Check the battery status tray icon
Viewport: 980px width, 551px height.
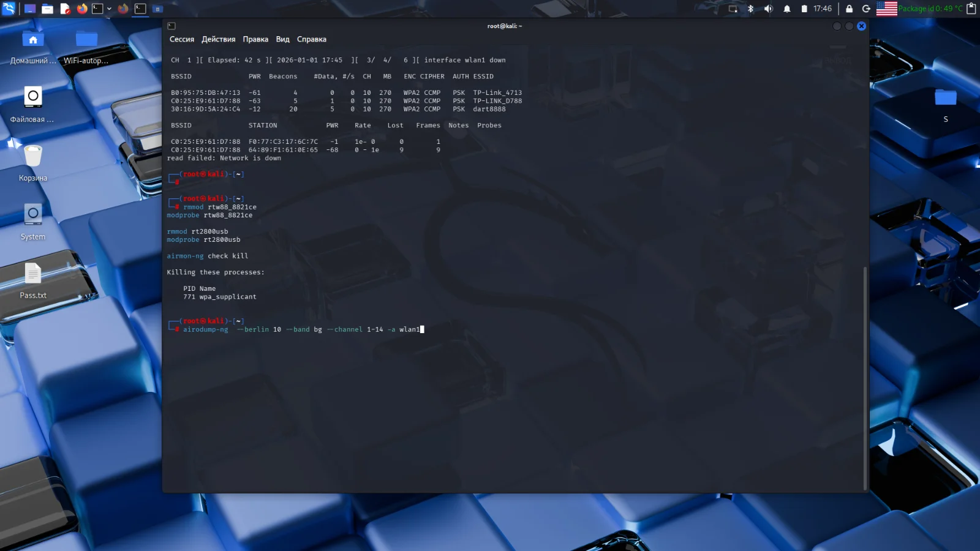[804, 9]
